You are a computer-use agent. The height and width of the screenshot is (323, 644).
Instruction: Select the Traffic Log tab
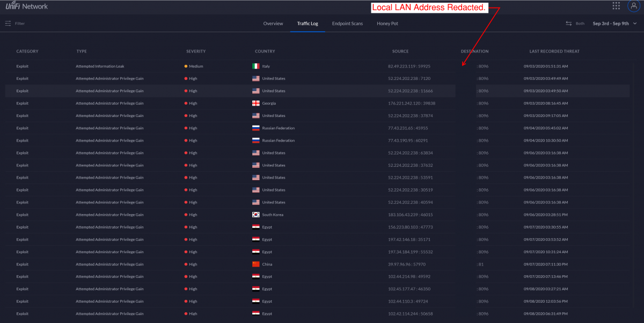[308, 24]
